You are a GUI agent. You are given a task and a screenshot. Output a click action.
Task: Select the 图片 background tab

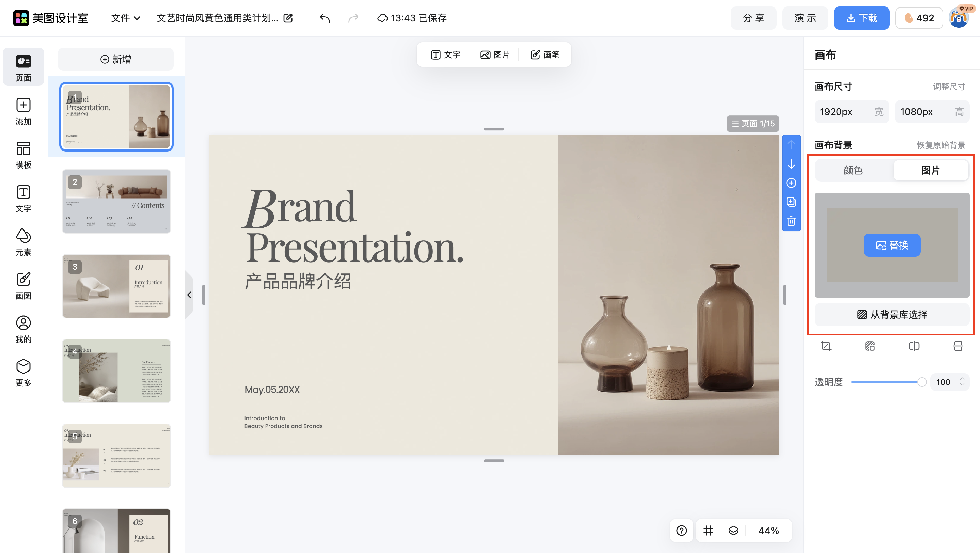pos(930,170)
